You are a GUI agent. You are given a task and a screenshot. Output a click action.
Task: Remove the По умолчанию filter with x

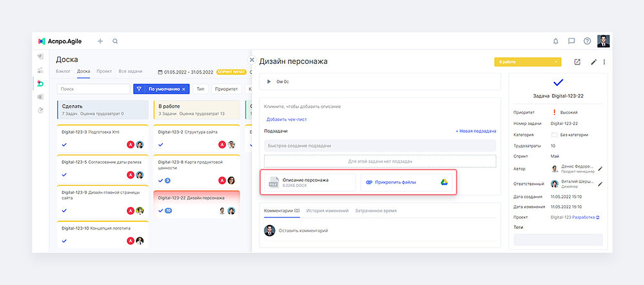184,89
